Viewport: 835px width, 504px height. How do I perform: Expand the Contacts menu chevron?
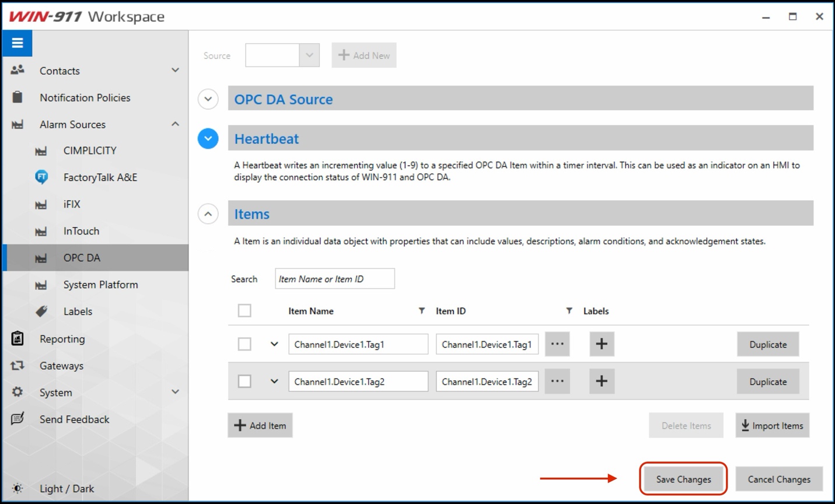tap(175, 70)
